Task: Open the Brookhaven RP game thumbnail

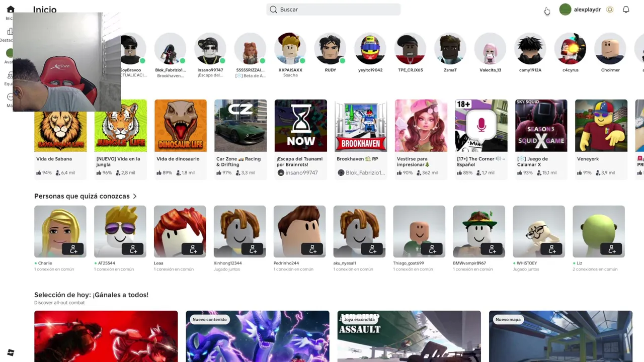Action: (x=361, y=126)
